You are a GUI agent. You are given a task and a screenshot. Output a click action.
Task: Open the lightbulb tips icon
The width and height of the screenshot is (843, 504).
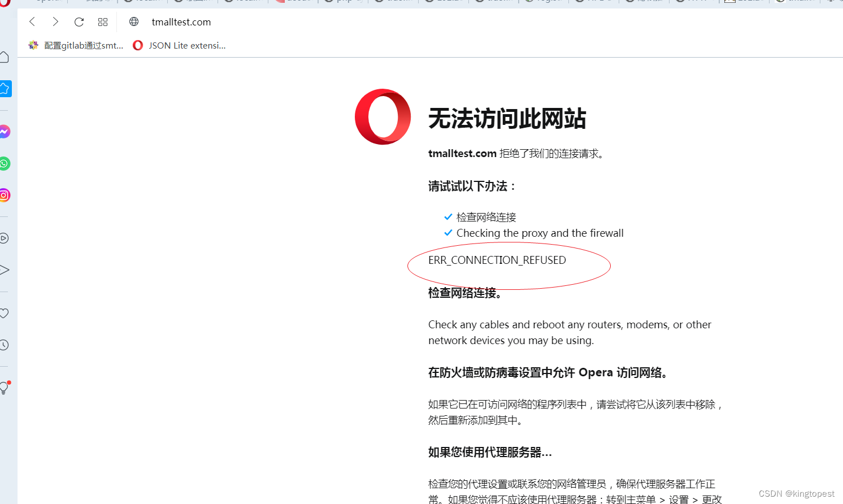click(5, 388)
